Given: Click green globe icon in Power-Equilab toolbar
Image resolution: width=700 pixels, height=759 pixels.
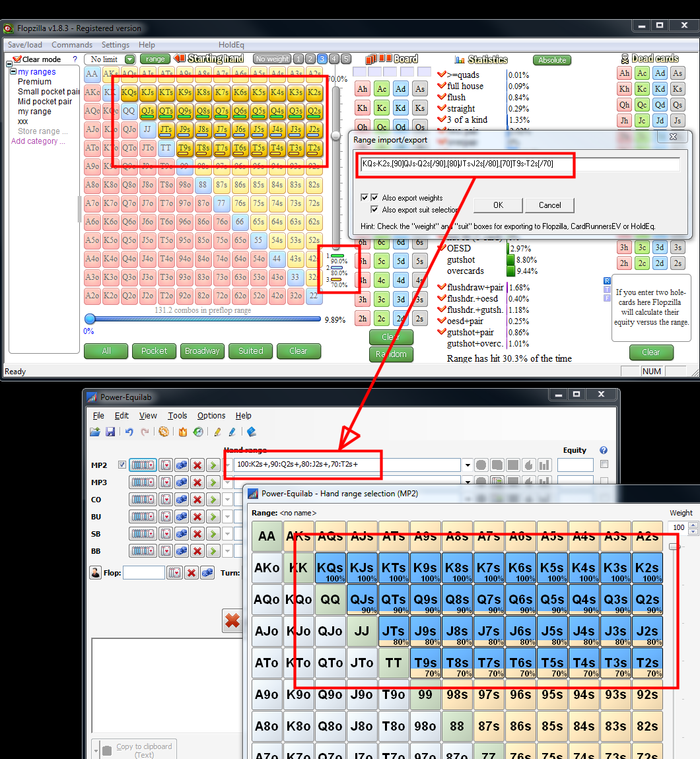Looking at the screenshot, I should click(198, 432).
